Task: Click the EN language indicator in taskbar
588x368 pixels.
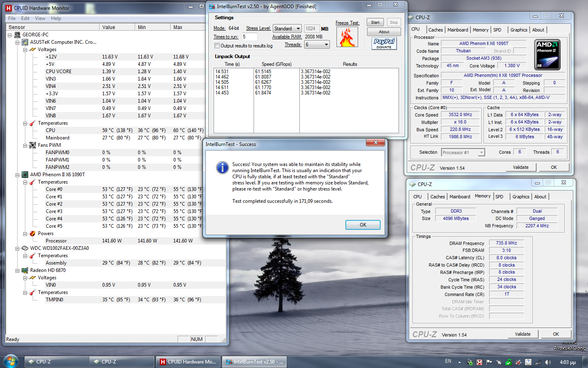Action: coord(448,361)
